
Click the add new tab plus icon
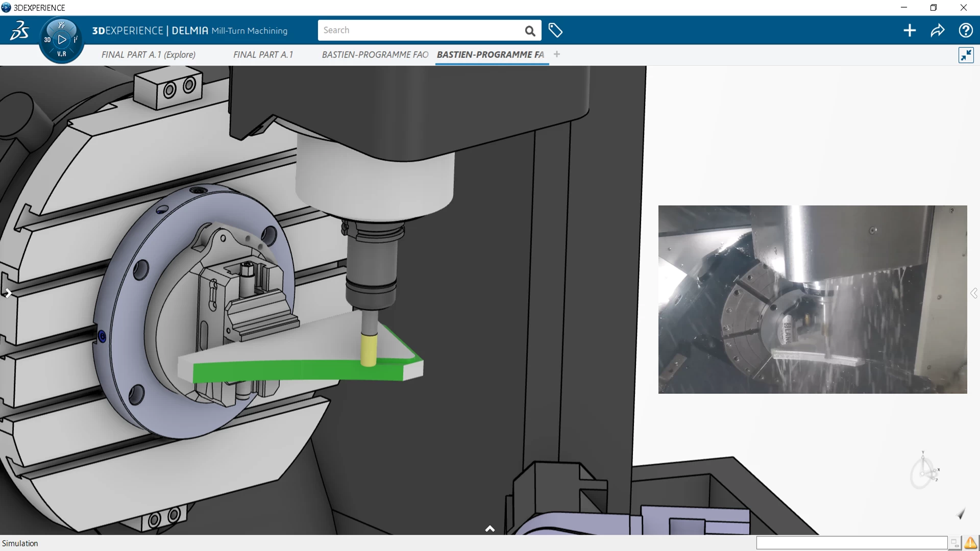click(x=557, y=54)
